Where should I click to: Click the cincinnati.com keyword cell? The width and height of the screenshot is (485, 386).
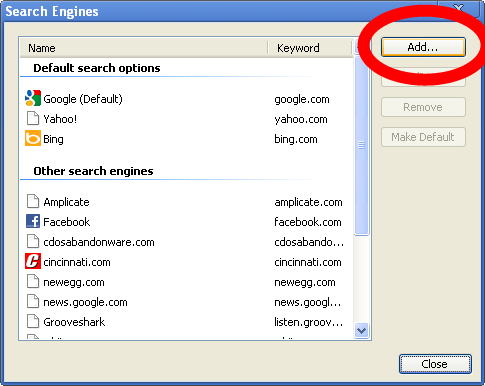click(308, 262)
